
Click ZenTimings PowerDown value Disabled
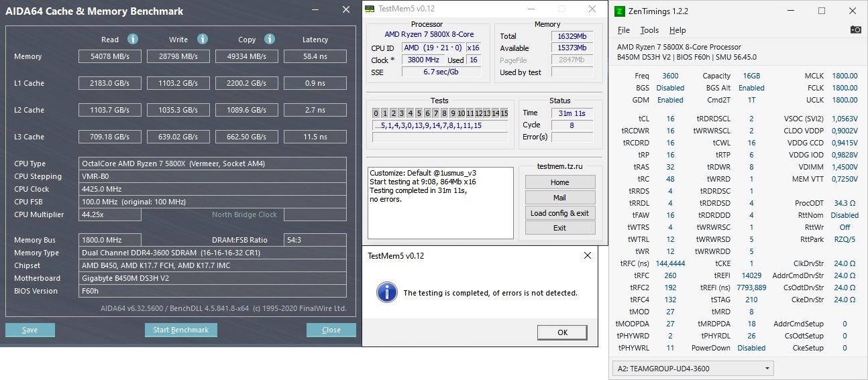(x=751, y=348)
